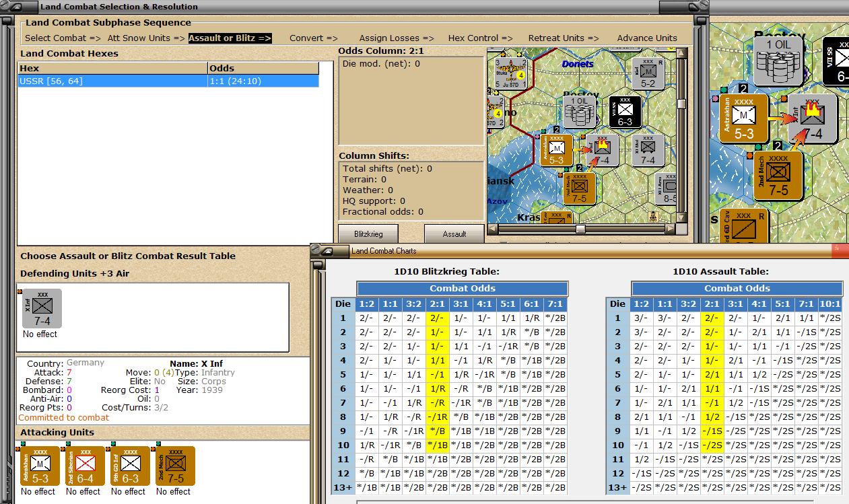Click the Stuka Ju 87D air unit counter
849x504 pixels.
510,73
